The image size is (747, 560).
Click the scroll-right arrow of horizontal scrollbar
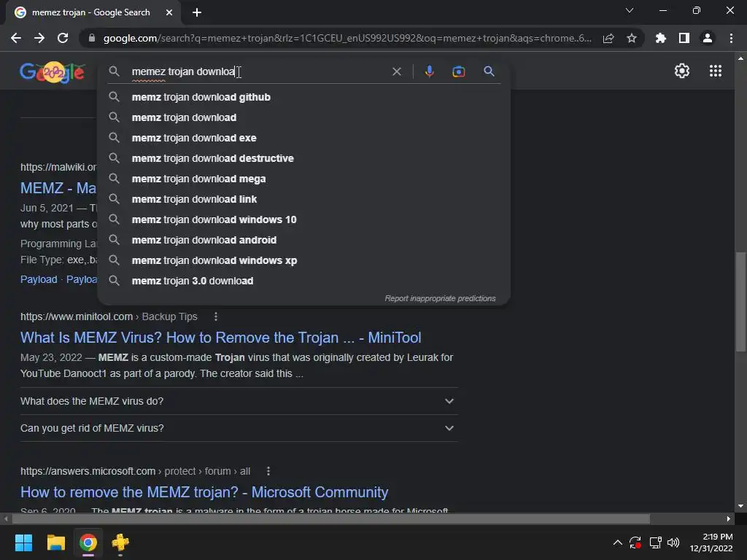[x=729, y=518]
